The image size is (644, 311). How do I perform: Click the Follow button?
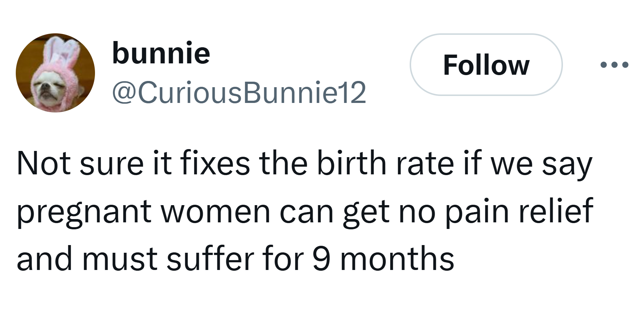click(x=486, y=65)
